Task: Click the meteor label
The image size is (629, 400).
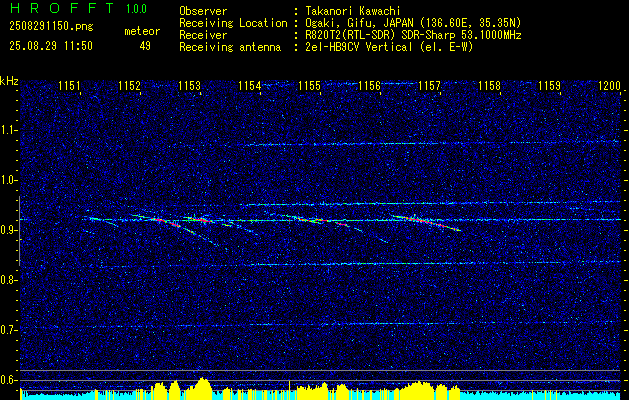Action: 142,31
